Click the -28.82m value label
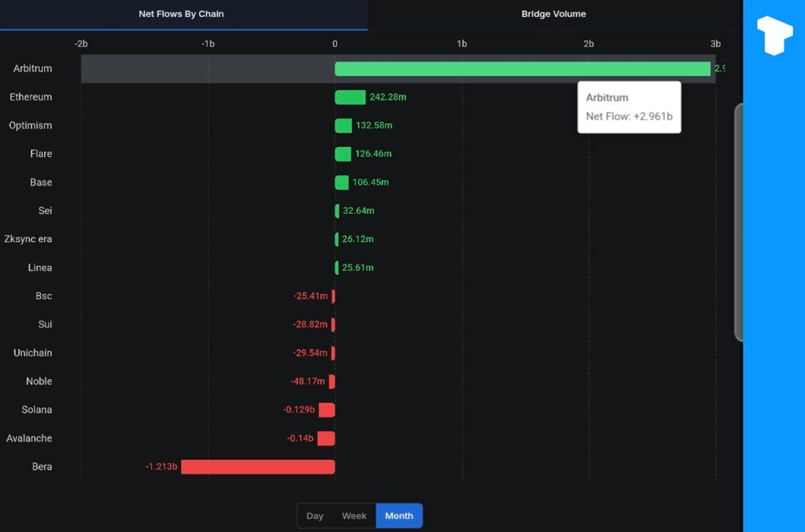The height and width of the screenshot is (532, 805). click(310, 324)
